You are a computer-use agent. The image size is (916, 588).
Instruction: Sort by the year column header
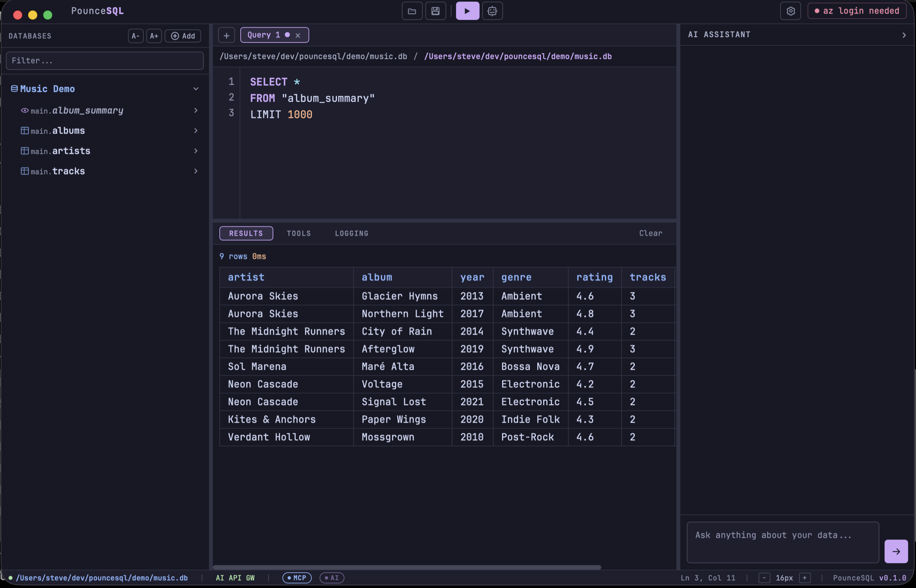pos(472,277)
